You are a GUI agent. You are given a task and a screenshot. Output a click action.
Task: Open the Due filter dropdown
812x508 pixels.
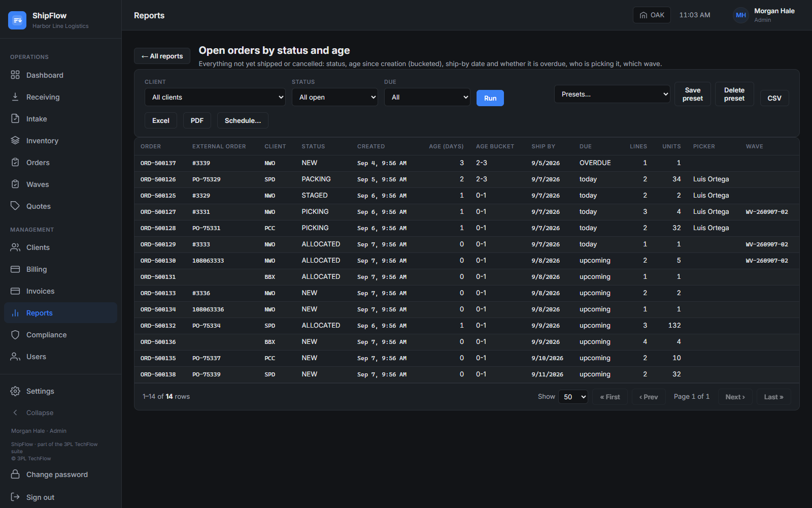click(427, 97)
